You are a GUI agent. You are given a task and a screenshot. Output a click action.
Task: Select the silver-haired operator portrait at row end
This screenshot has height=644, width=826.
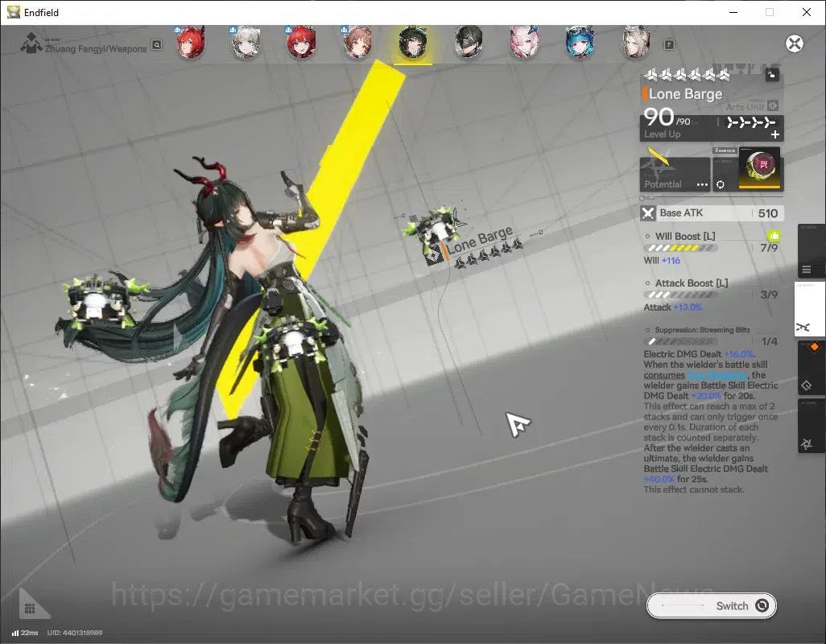point(635,42)
